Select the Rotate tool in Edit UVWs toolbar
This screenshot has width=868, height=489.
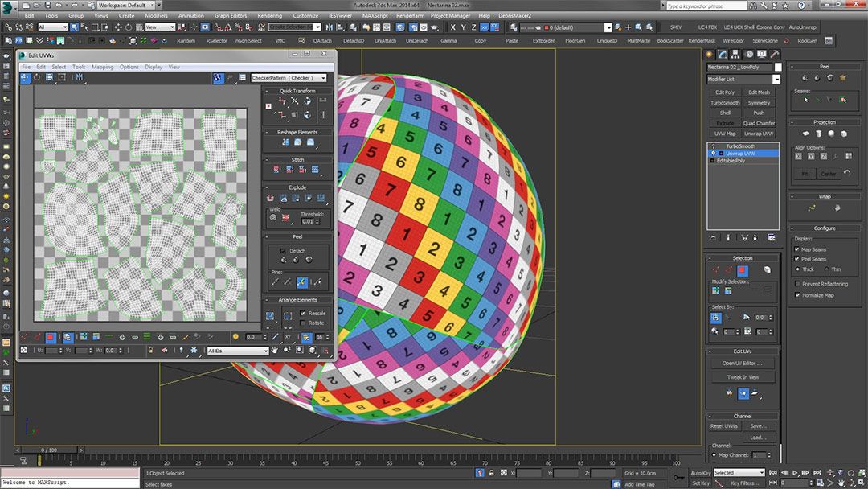coord(37,78)
